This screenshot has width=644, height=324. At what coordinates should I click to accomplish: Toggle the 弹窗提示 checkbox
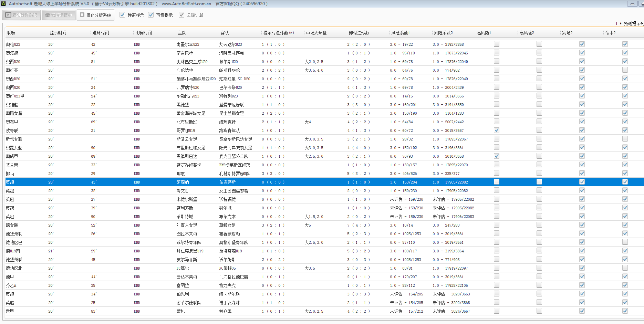click(122, 15)
